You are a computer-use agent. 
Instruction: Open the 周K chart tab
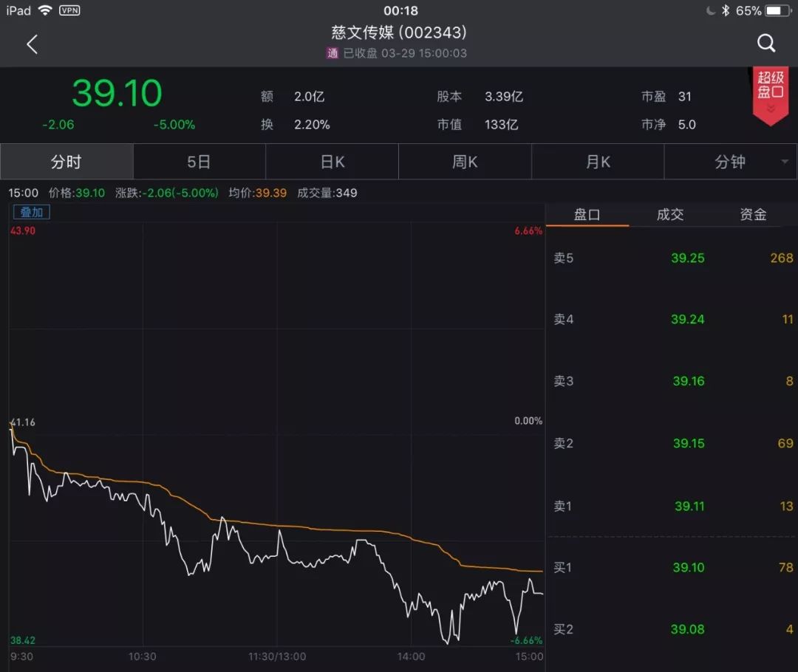465,162
